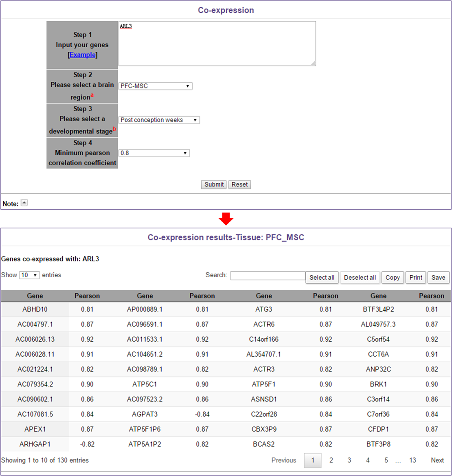Sort by the first Gene column header
Viewport: 452px width, 476px height.
(x=35, y=296)
